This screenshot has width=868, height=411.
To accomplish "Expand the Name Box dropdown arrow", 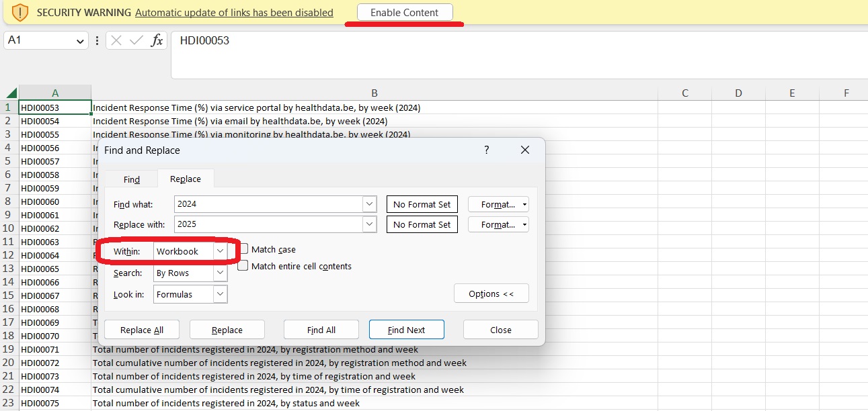I will 79,41.
